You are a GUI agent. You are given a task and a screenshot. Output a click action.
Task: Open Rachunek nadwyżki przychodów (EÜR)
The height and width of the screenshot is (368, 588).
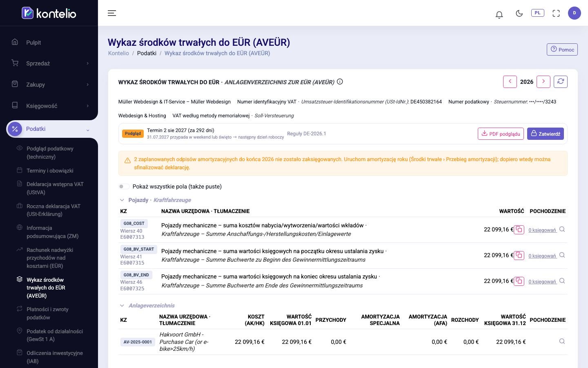click(50, 258)
